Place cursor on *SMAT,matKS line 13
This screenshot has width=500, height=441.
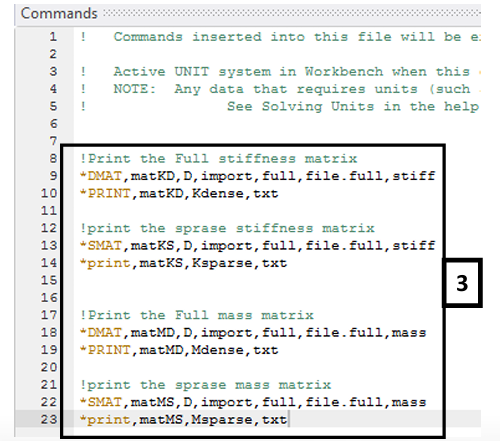(258, 246)
